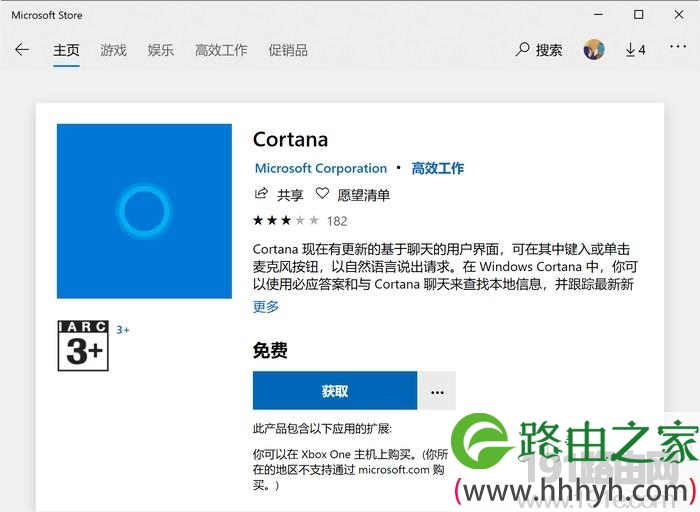The image size is (700, 512).
Task: Click the 免费 price text
Action: [270, 350]
